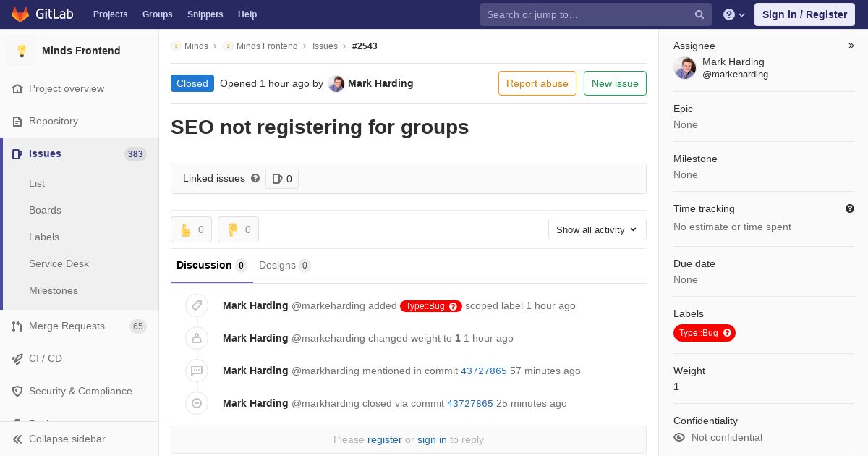Click the linked issues count badge
The height and width of the screenshot is (456, 868).
[282, 179]
